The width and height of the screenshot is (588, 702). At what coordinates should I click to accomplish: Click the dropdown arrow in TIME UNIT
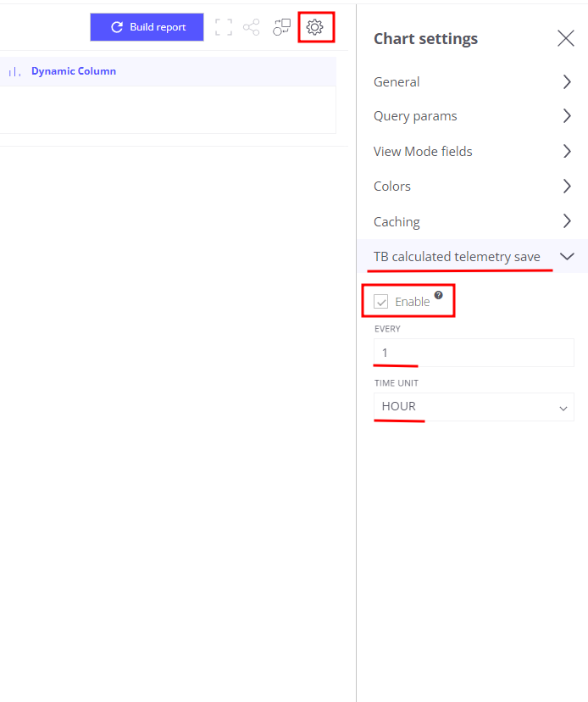tap(563, 409)
